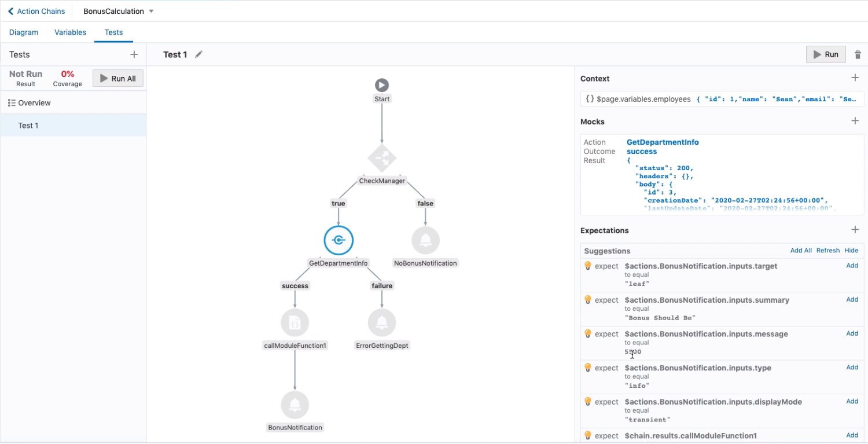
Task: Select the BonusNotification bell node
Action: coord(295,405)
